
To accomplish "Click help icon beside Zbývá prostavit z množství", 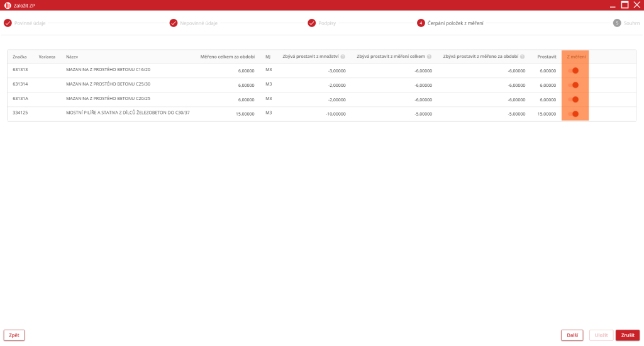I will (343, 57).
